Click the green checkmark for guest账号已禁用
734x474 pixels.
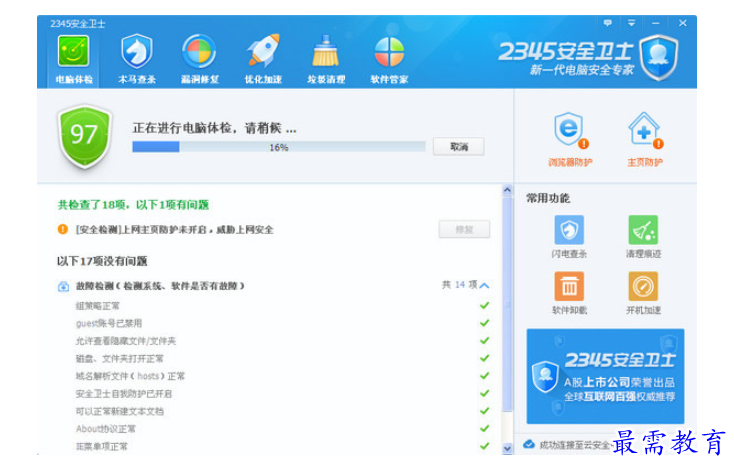(x=484, y=323)
